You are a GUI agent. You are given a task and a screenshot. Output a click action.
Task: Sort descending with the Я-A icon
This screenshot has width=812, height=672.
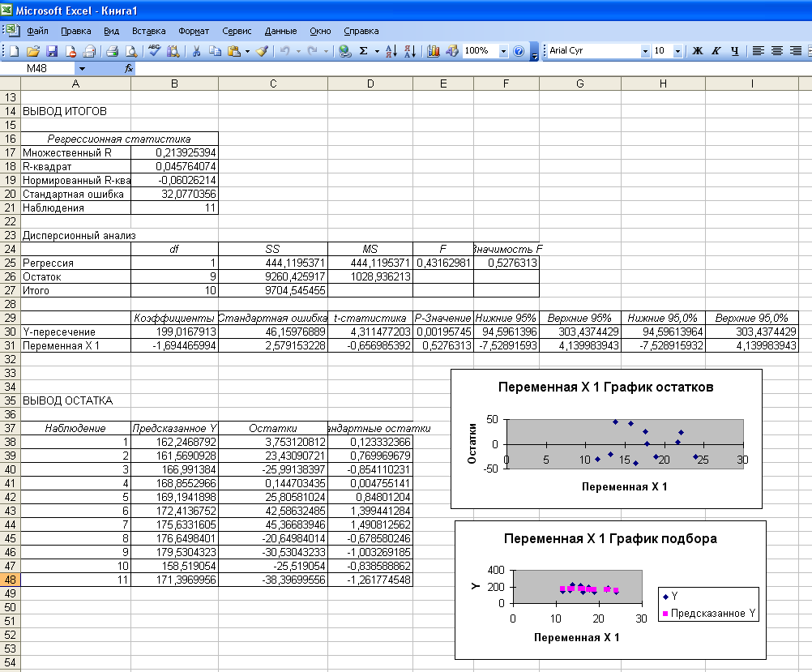pyautogui.click(x=410, y=51)
